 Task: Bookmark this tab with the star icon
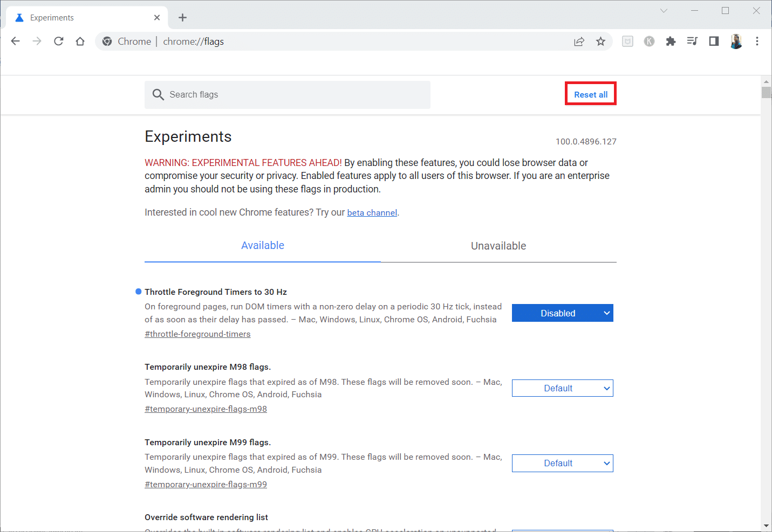point(600,42)
